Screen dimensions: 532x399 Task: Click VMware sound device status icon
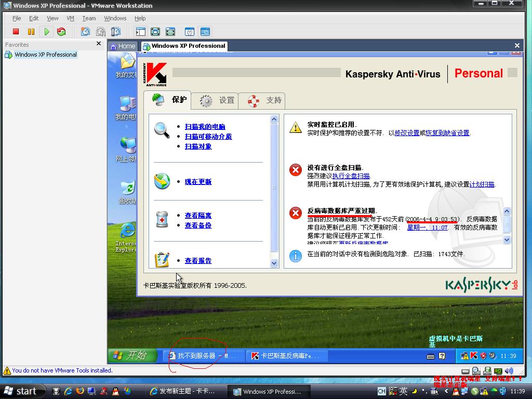coord(509,371)
